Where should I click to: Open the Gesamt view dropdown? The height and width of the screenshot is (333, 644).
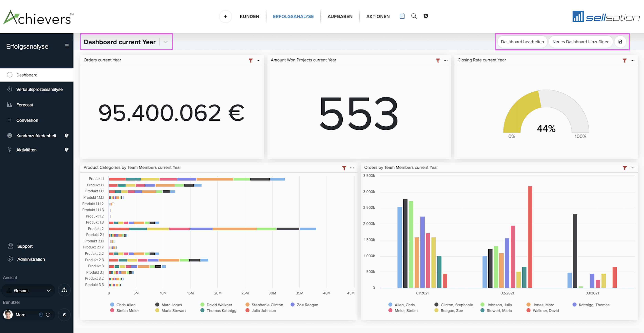[x=28, y=290]
